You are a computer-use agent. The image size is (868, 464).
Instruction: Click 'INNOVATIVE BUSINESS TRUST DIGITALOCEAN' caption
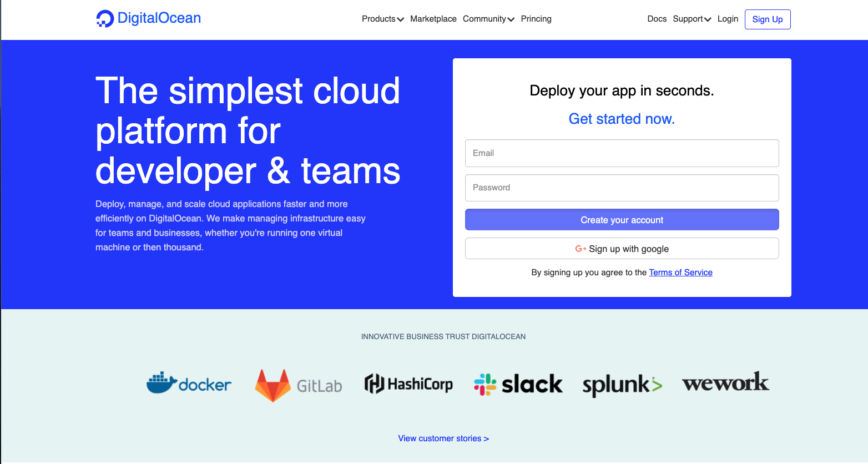click(443, 336)
